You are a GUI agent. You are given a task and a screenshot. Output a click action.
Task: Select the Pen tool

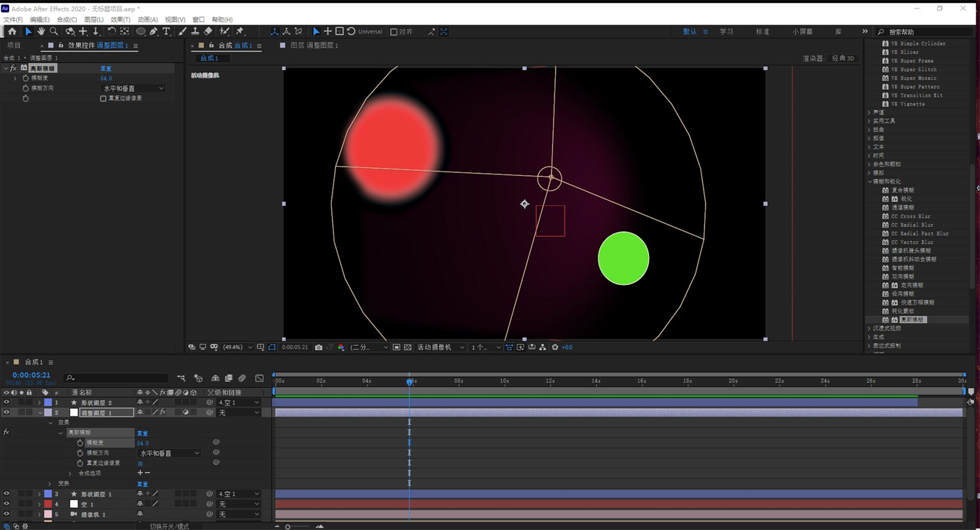tap(153, 32)
